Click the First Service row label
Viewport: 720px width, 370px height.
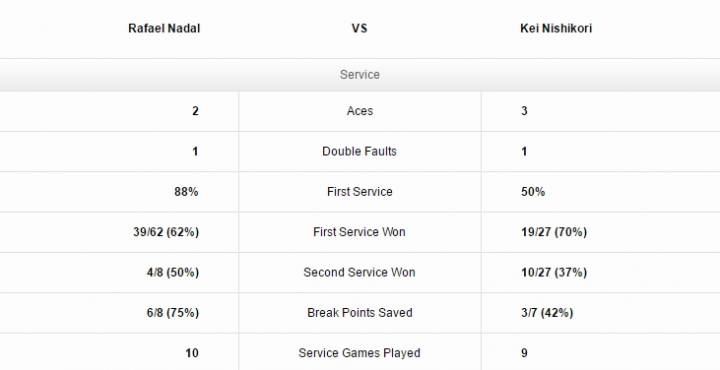[360, 192]
